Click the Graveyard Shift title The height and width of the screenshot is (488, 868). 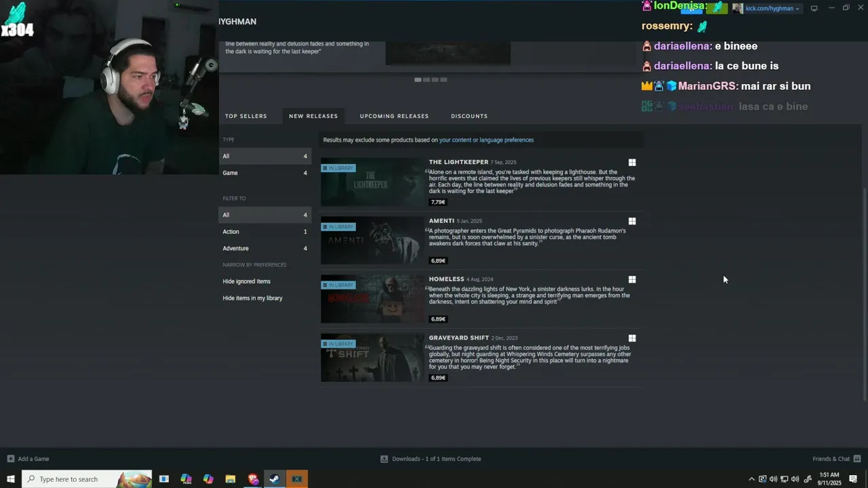(x=458, y=338)
